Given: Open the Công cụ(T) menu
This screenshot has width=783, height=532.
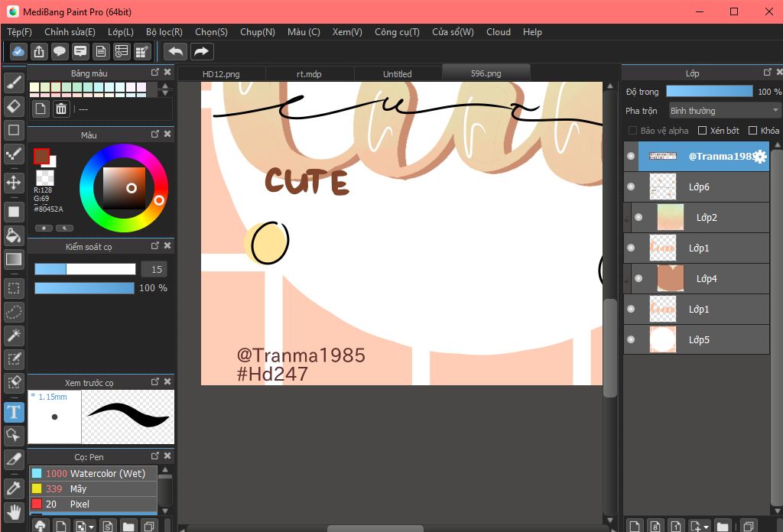Looking at the screenshot, I should (x=397, y=32).
